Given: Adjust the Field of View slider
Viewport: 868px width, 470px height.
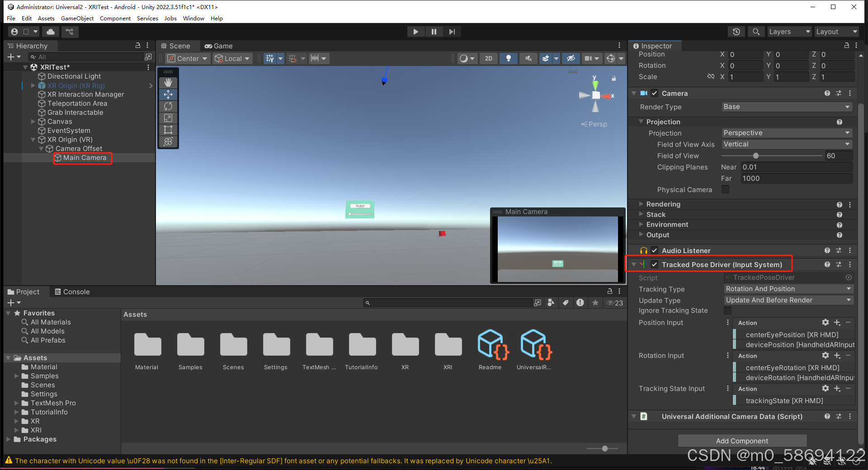Looking at the screenshot, I should coord(756,155).
